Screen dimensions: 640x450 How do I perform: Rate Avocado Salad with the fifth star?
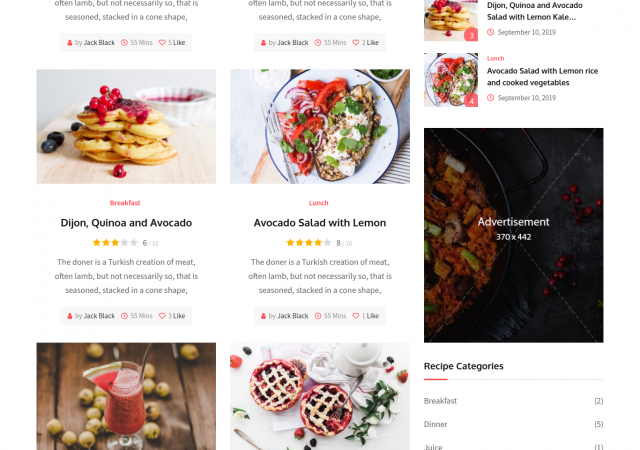click(x=327, y=243)
